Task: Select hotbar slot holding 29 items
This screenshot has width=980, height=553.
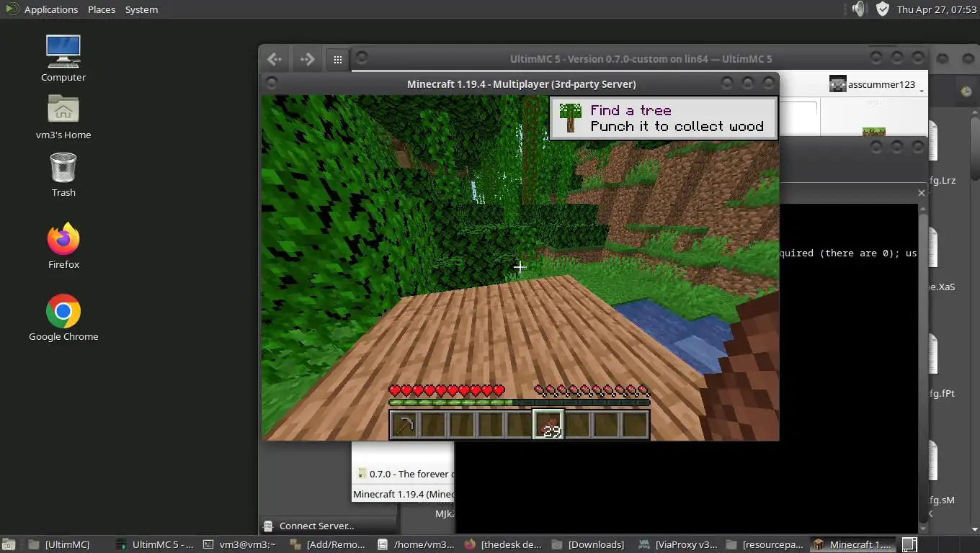Action: click(x=548, y=425)
